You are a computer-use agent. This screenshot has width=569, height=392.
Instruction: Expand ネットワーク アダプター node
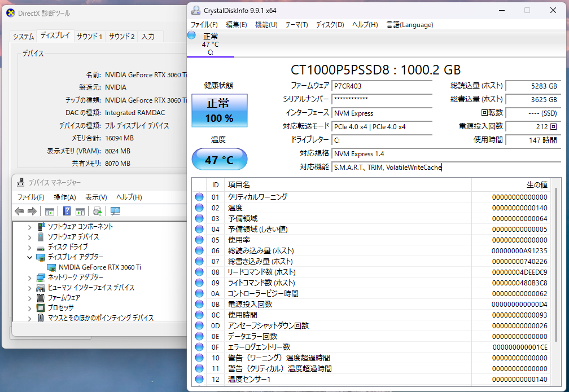coord(30,278)
